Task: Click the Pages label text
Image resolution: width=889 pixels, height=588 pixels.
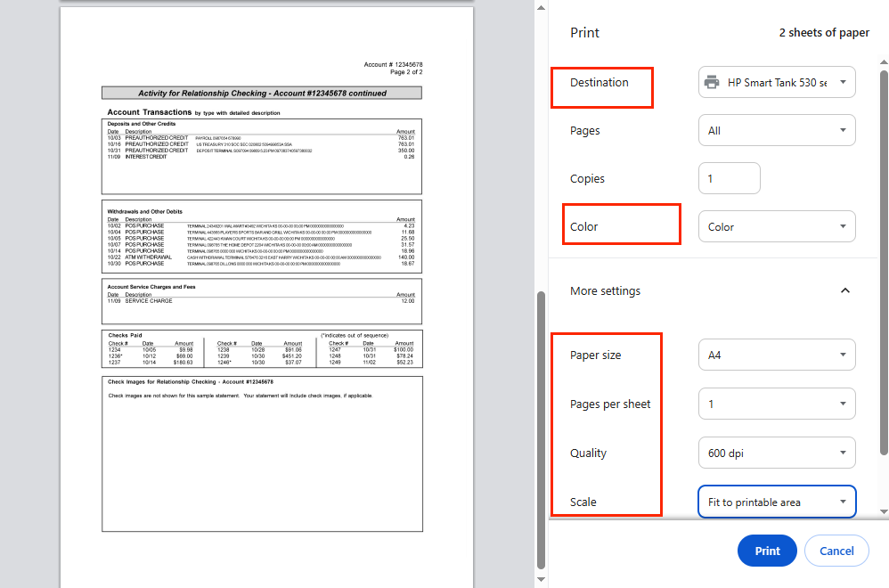Action: [584, 131]
